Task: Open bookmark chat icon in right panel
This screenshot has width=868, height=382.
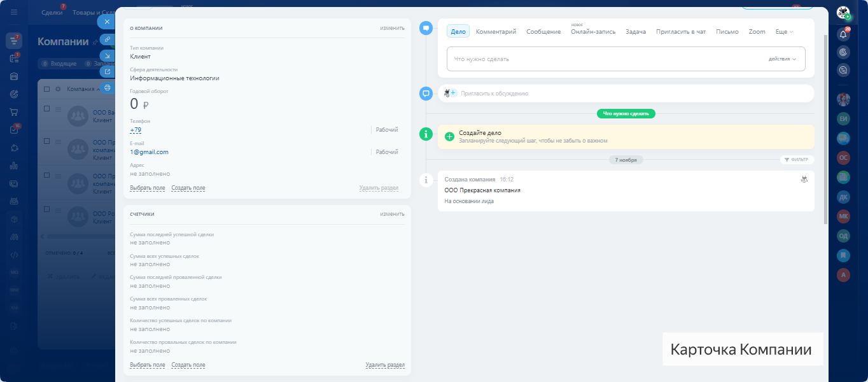Action: [x=844, y=255]
